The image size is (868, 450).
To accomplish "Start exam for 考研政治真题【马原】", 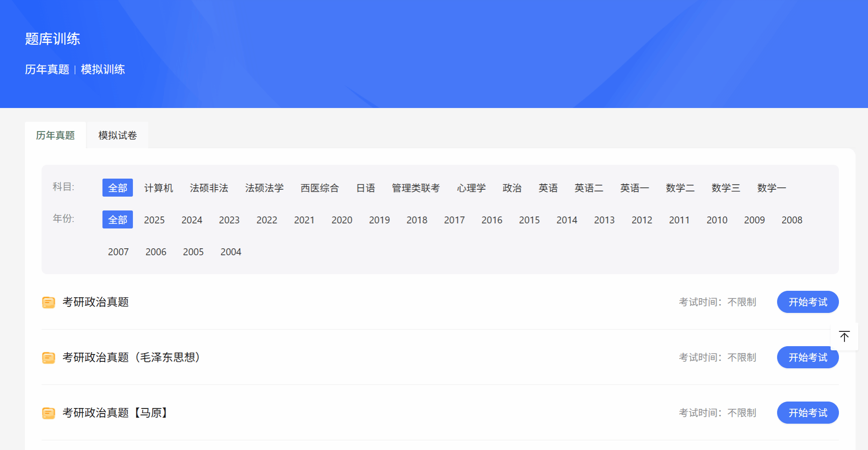I will [x=808, y=413].
